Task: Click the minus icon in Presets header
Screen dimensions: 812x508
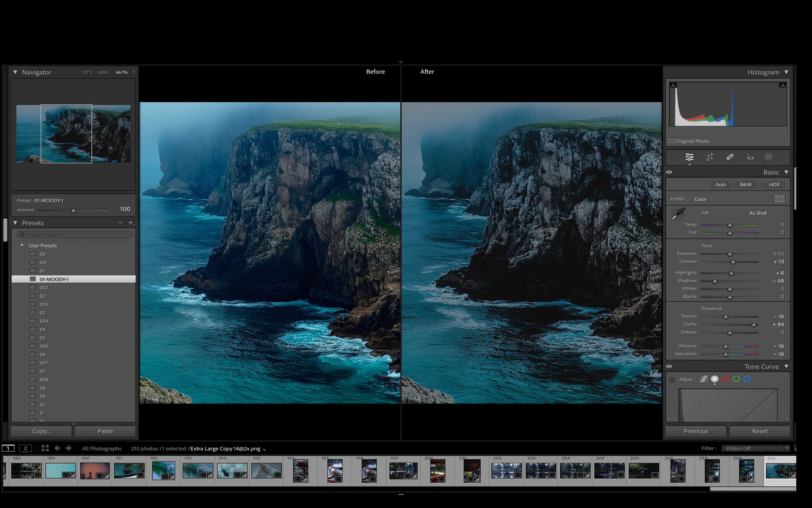Action: 120,223
